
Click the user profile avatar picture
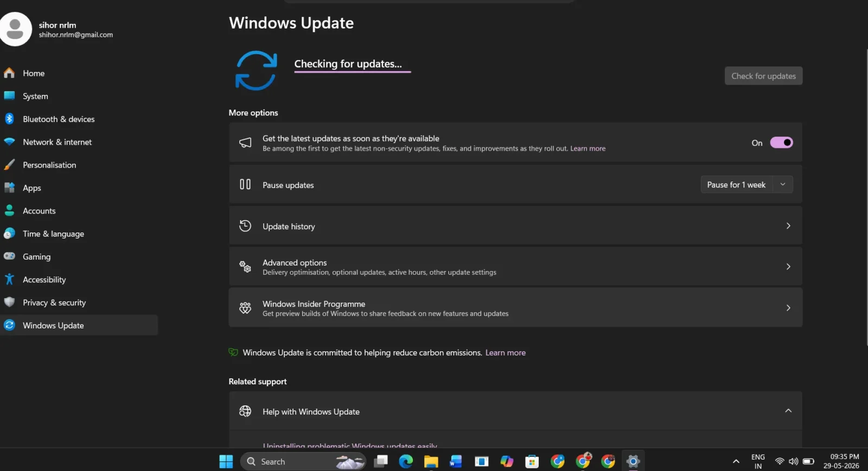[15, 29]
